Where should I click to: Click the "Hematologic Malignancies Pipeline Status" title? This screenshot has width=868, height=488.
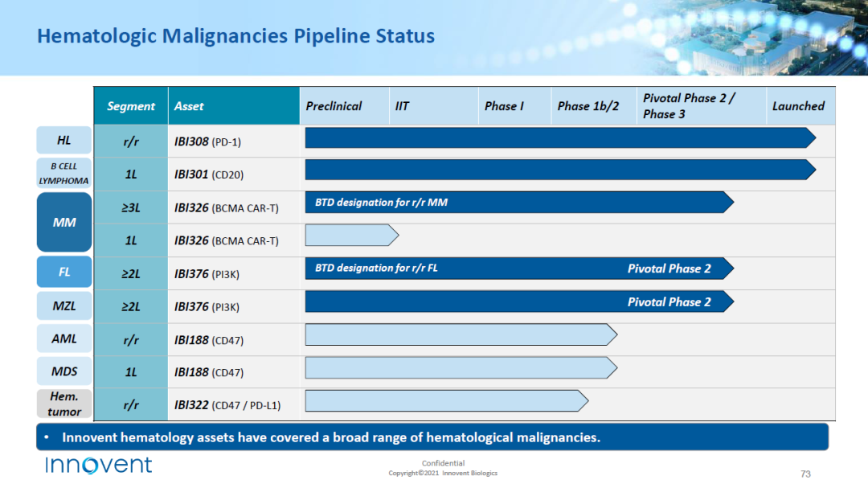(x=235, y=36)
